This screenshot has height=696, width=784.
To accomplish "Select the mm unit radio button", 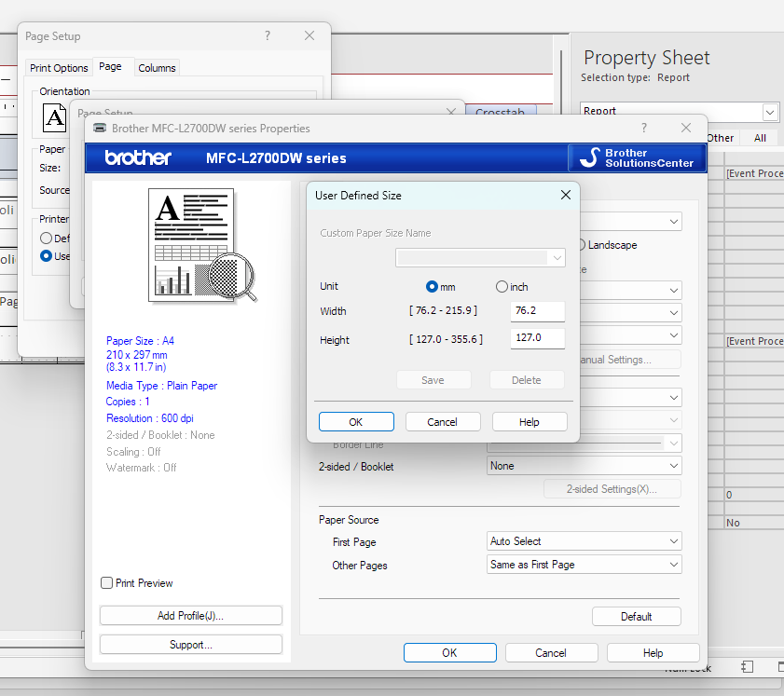I will (x=431, y=287).
